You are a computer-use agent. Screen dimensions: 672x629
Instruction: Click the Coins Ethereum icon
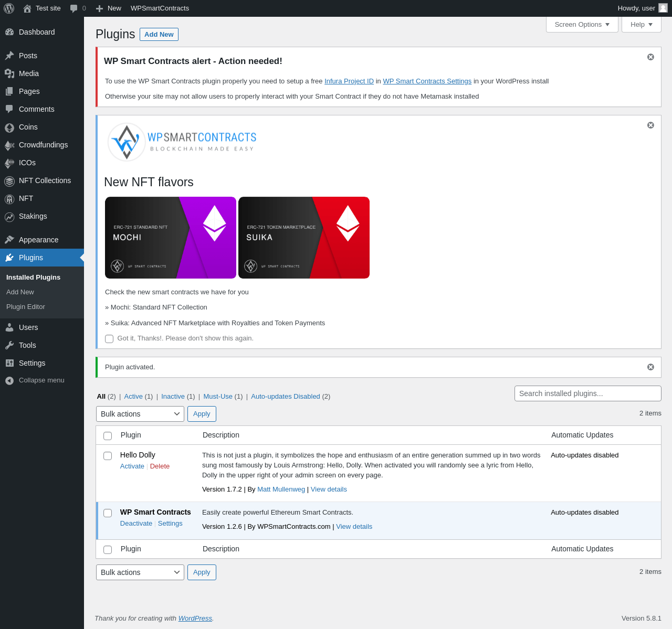point(9,127)
